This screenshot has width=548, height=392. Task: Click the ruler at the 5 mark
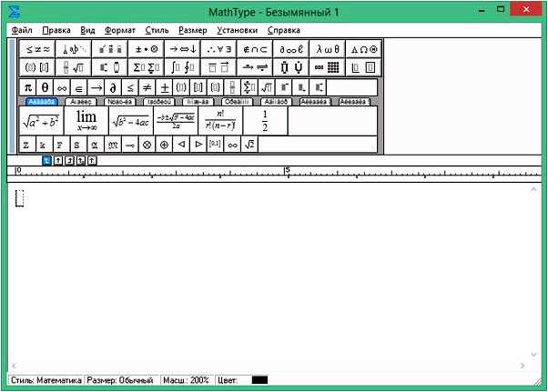pos(287,171)
